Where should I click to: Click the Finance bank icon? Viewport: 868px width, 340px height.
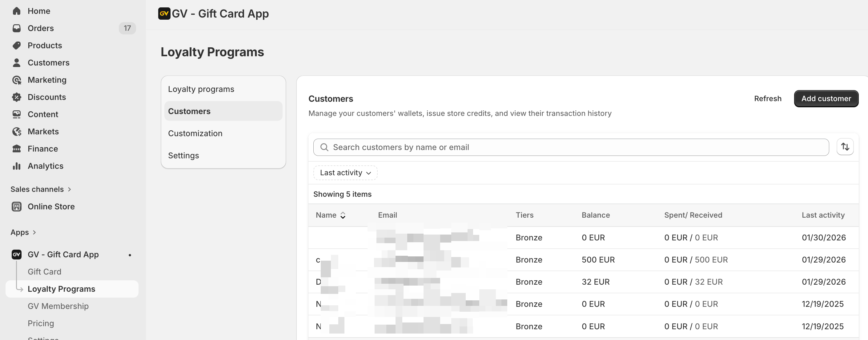tap(17, 149)
